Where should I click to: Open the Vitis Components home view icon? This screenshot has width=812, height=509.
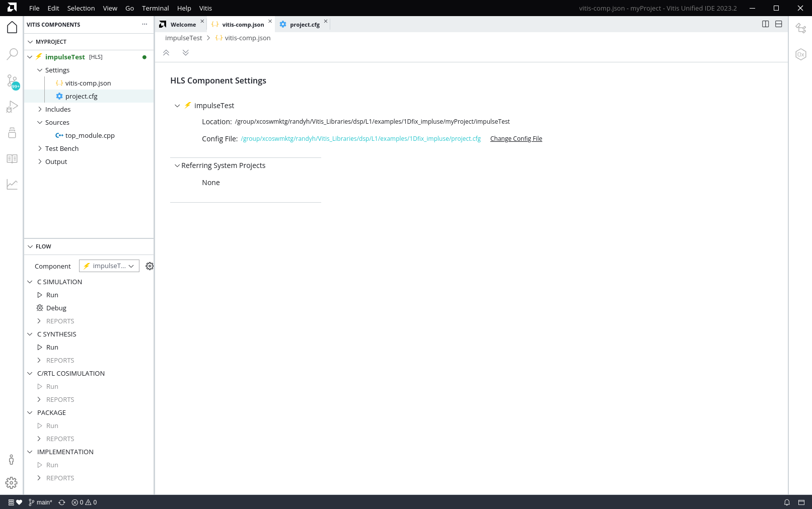coord(12,27)
